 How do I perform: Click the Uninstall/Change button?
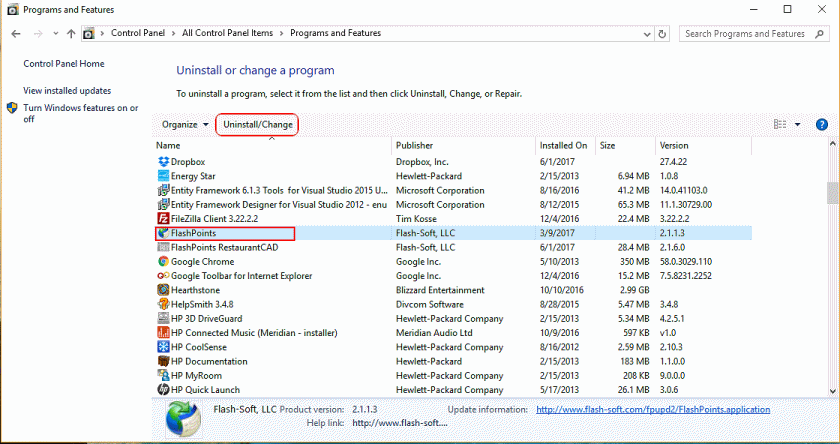tap(258, 125)
